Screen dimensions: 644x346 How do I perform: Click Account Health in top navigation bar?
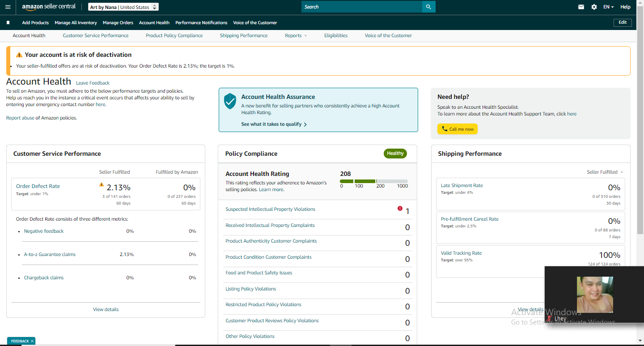154,22
